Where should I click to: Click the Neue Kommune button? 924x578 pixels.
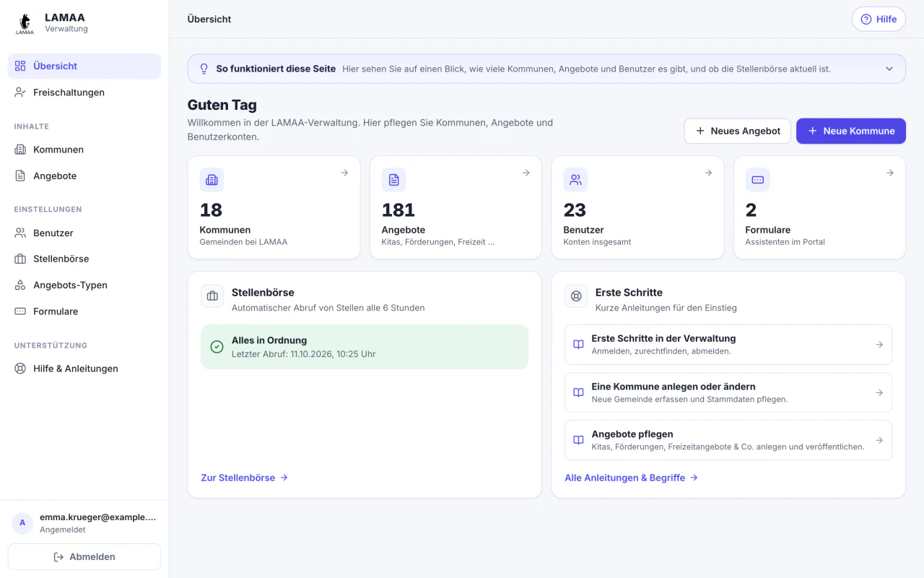(850, 131)
